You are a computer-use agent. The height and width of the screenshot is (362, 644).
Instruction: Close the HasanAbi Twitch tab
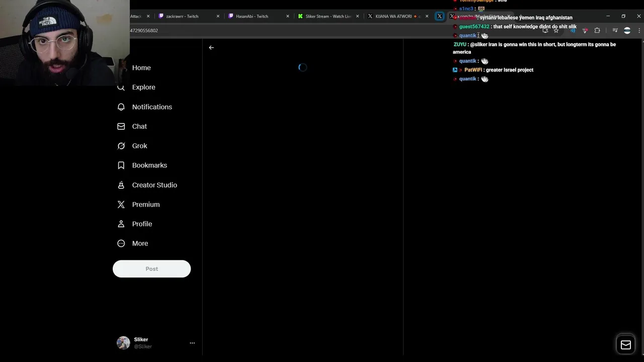click(x=288, y=16)
